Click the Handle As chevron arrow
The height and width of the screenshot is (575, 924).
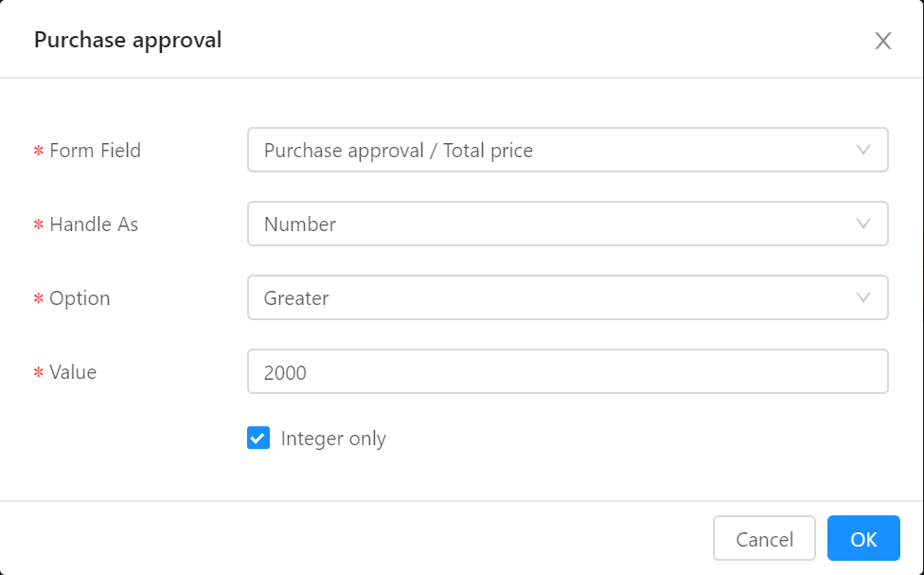point(863,224)
